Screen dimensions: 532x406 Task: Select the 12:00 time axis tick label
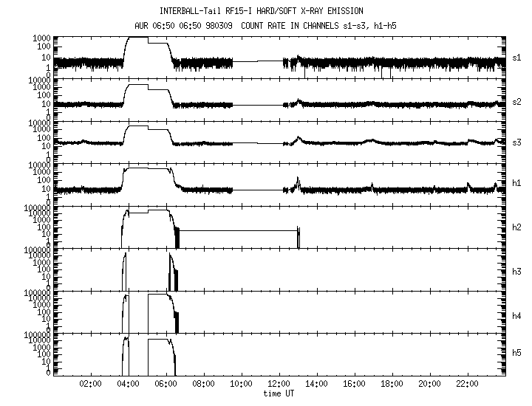point(279,384)
